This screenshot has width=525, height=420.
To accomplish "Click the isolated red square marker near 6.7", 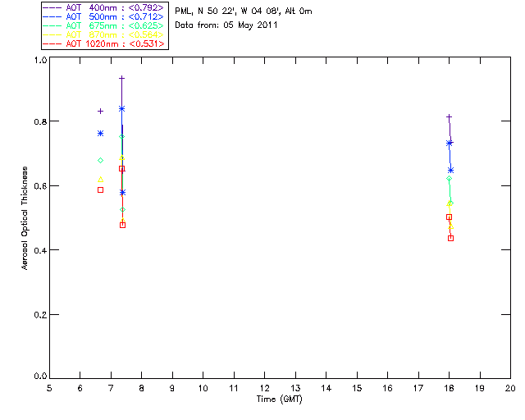I will 100,190.
